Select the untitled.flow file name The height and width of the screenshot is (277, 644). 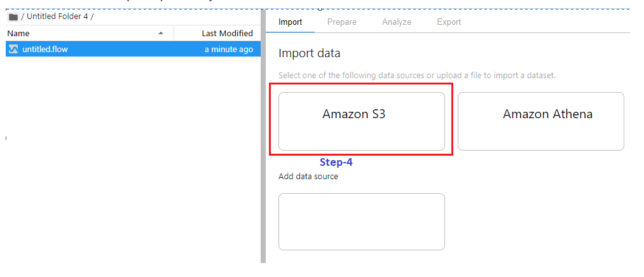click(x=45, y=50)
